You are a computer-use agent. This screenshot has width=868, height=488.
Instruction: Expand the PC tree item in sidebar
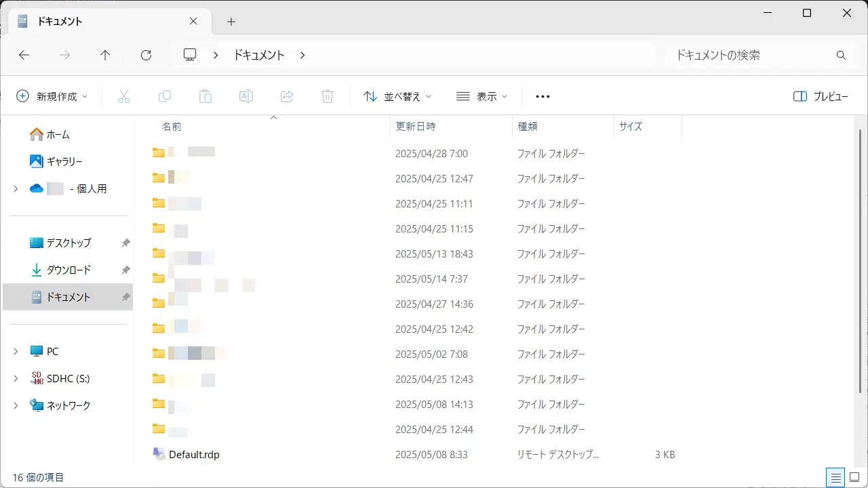point(16,351)
